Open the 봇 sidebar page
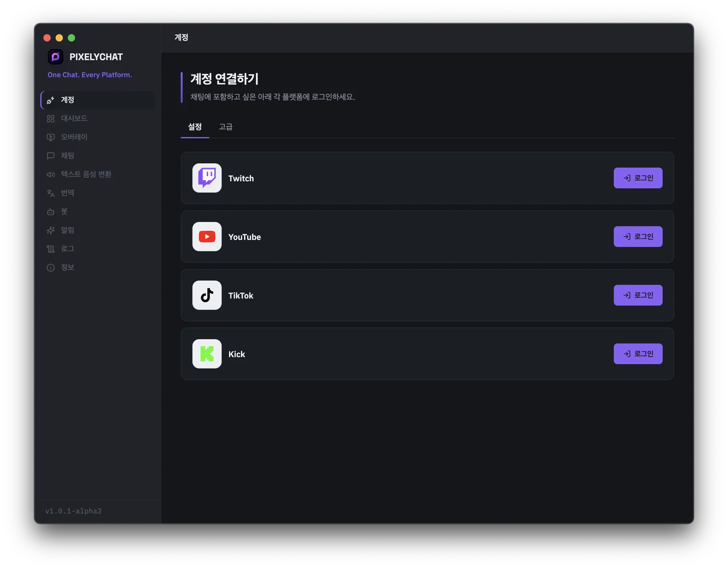This screenshot has height=569, width=728. pos(97,212)
